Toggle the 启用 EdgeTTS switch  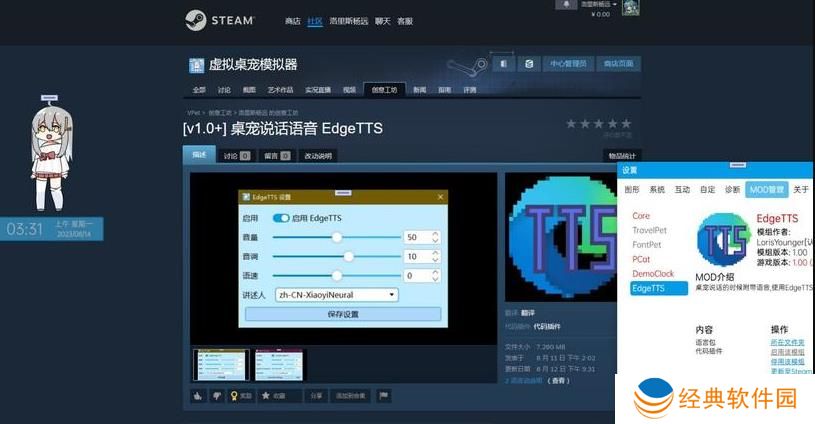point(281,218)
